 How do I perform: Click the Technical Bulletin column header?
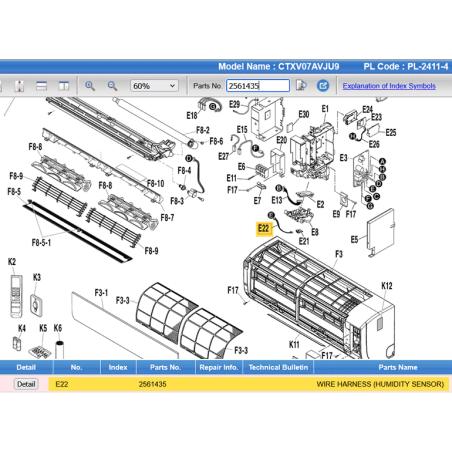tap(278, 367)
